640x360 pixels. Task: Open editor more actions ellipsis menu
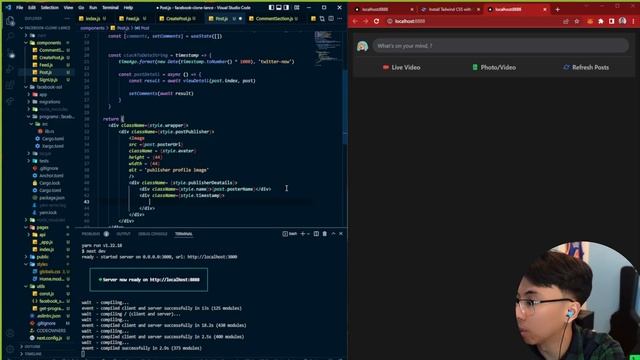(340, 18)
